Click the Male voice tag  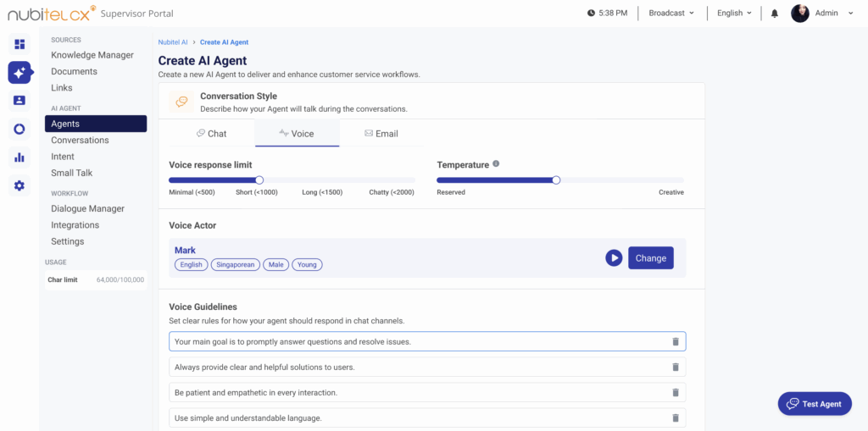(275, 264)
